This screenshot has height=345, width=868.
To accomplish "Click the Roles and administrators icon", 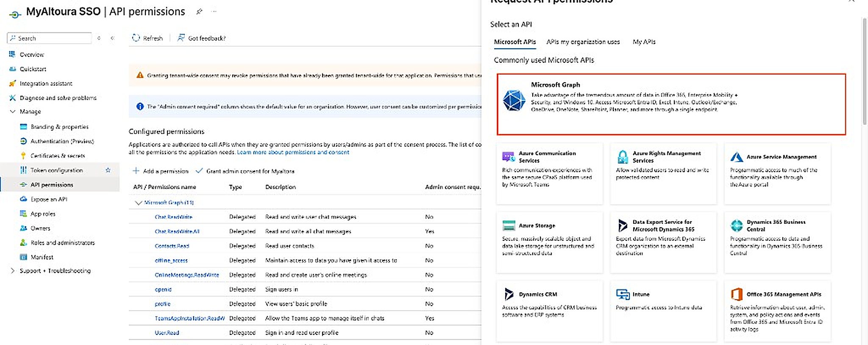I will tap(23, 242).
